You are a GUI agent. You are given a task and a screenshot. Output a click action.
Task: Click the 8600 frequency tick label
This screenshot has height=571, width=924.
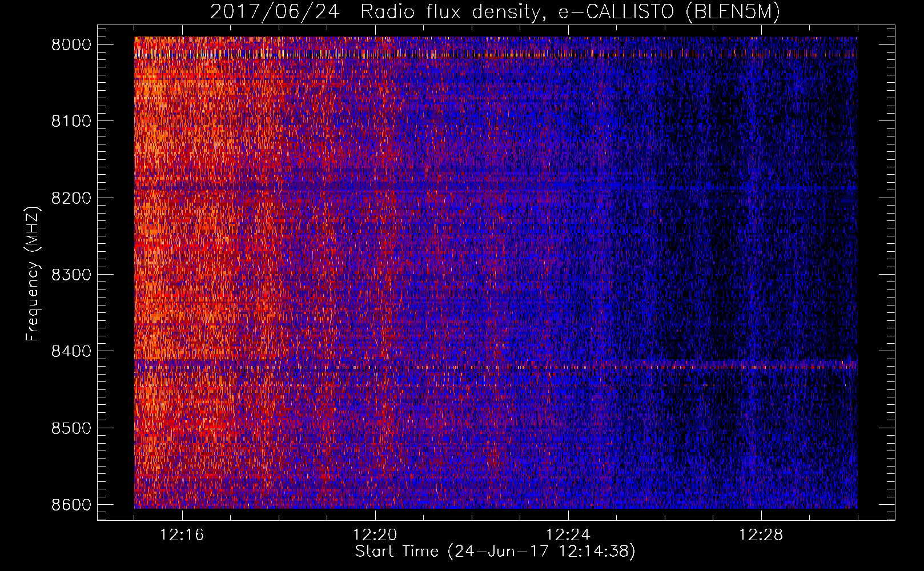(x=71, y=505)
